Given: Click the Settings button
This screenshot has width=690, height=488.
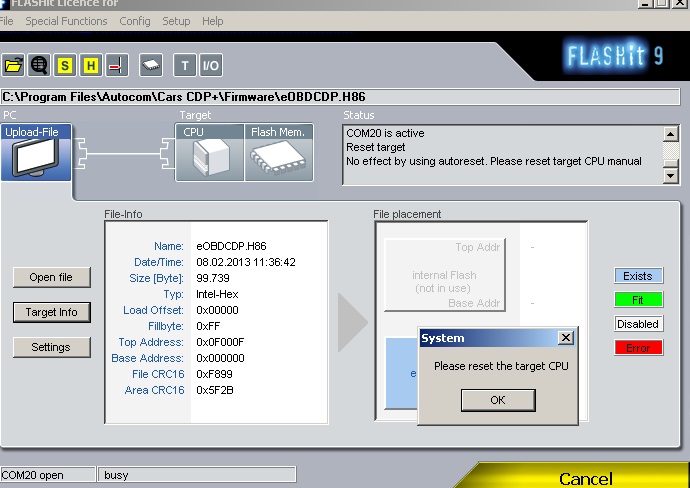Looking at the screenshot, I should [x=51, y=347].
